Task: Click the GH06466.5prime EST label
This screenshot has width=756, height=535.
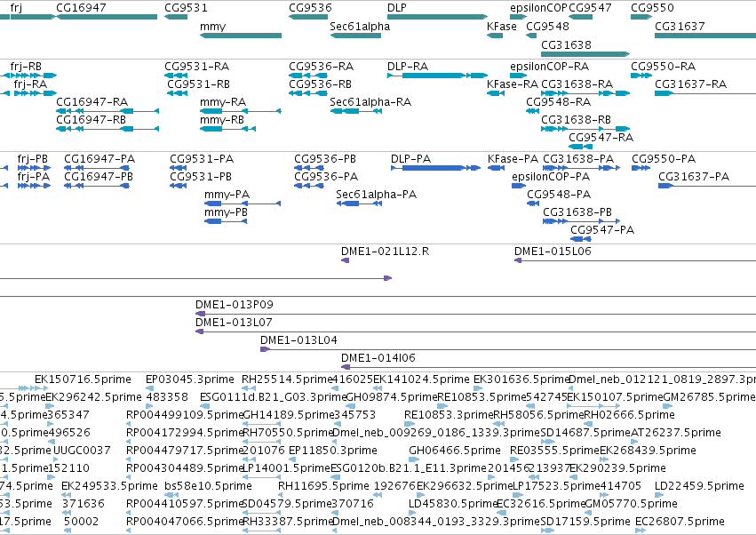Action: 455,451
